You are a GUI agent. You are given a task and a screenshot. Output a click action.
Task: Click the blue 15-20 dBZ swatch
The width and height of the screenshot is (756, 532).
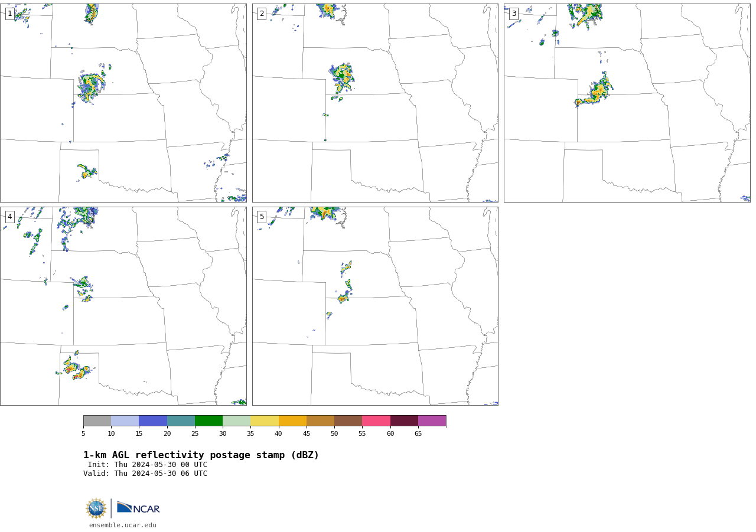(153, 421)
